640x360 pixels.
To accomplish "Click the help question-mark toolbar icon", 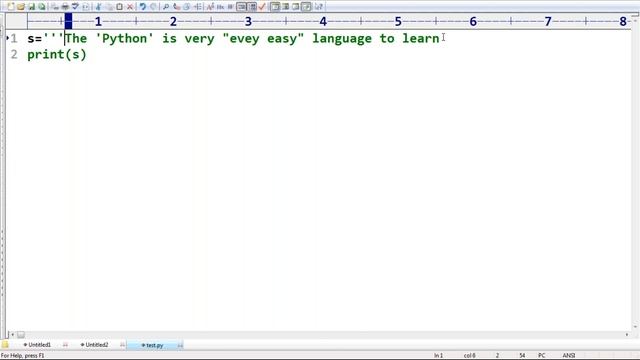I will click(319, 7).
